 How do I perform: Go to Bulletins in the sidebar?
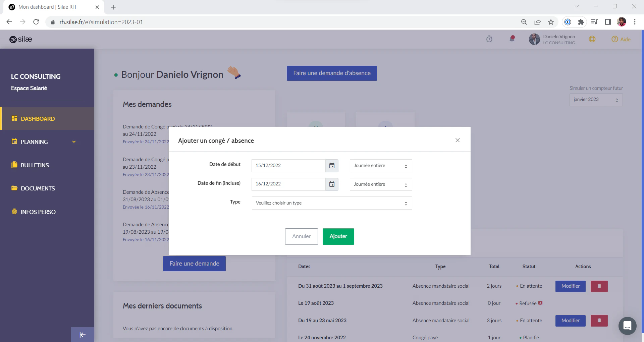[35, 165]
